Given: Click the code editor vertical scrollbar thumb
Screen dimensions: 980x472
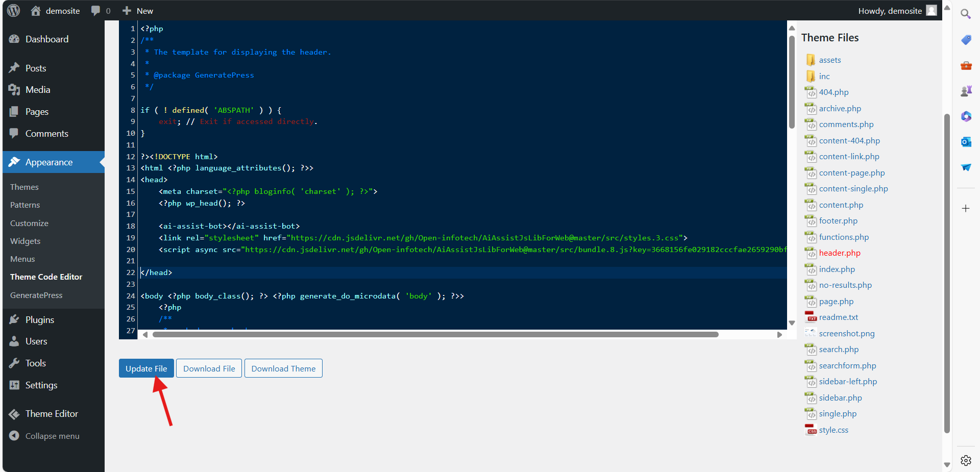Looking at the screenshot, I should click(x=792, y=82).
